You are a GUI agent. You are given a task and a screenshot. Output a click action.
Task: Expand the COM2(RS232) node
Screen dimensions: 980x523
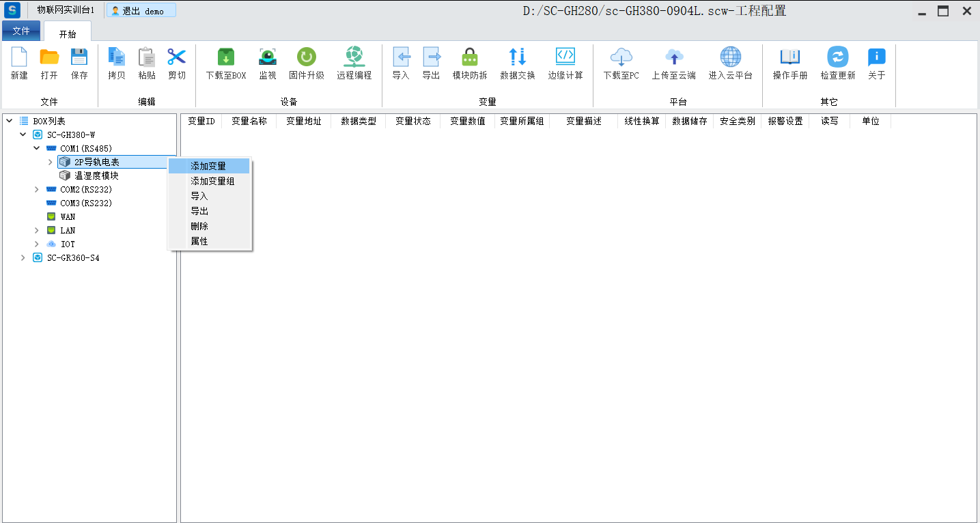(37, 189)
